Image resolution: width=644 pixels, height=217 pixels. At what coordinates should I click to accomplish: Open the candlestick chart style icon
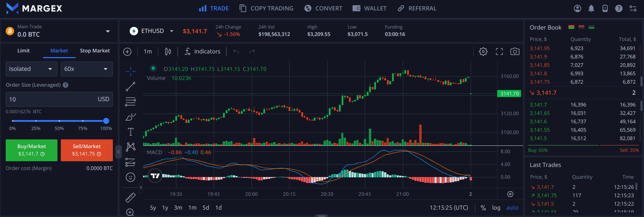[168, 51]
